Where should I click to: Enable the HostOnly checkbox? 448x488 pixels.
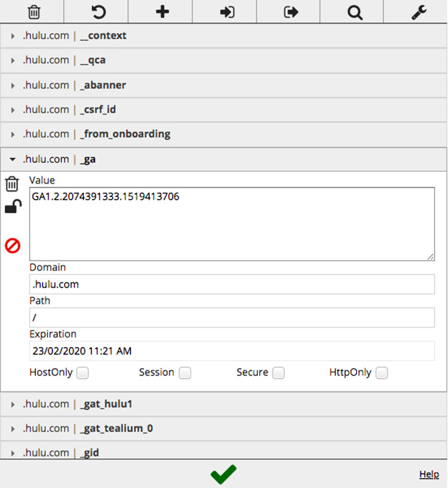point(82,373)
